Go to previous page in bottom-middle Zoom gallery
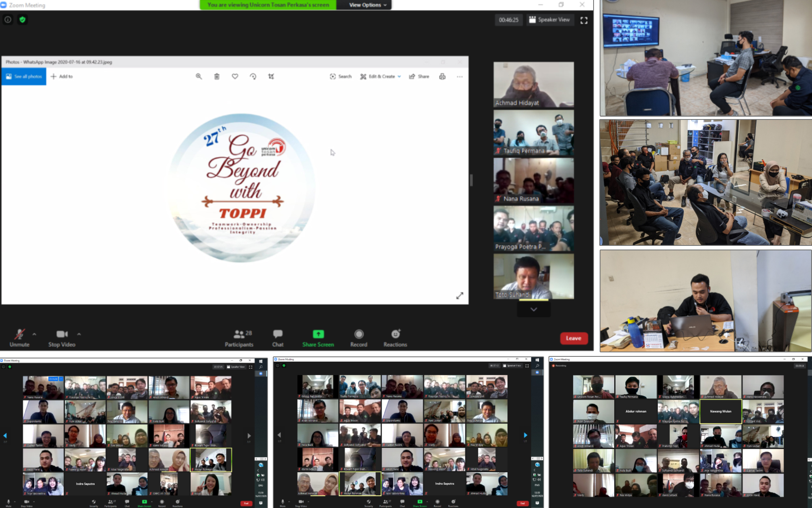812x508 pixels. click(279, 435)
